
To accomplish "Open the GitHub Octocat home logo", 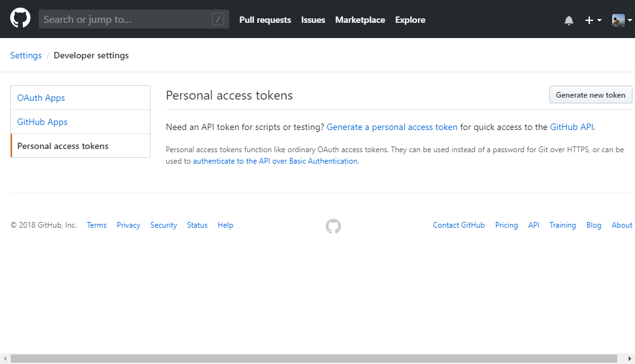I will coord(20,18).
